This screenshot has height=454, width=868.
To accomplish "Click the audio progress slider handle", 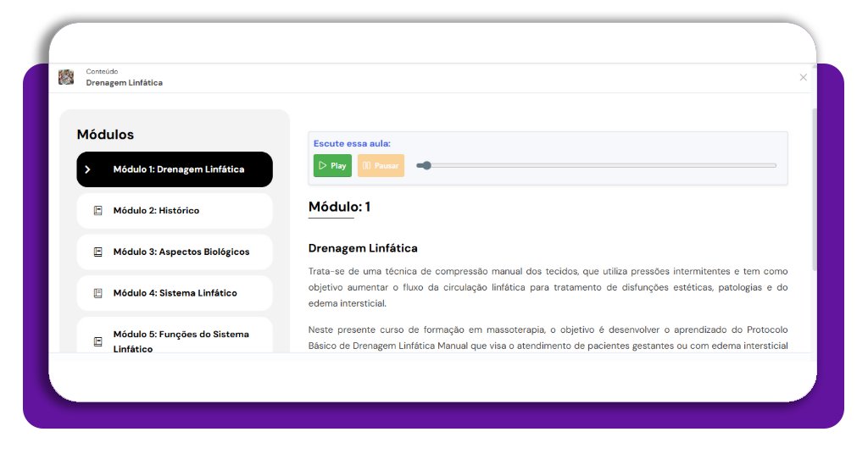I will (x=426, y=165).
